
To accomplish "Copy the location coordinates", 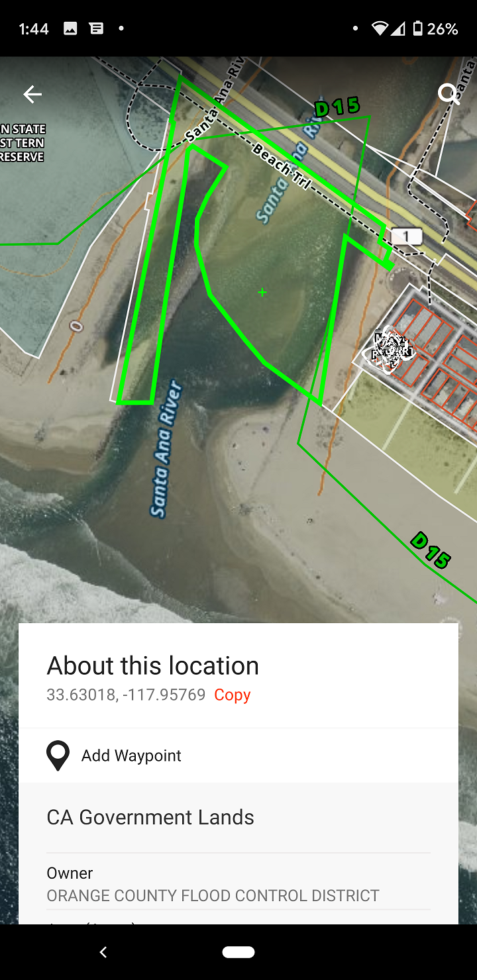I will click(232, 695).
